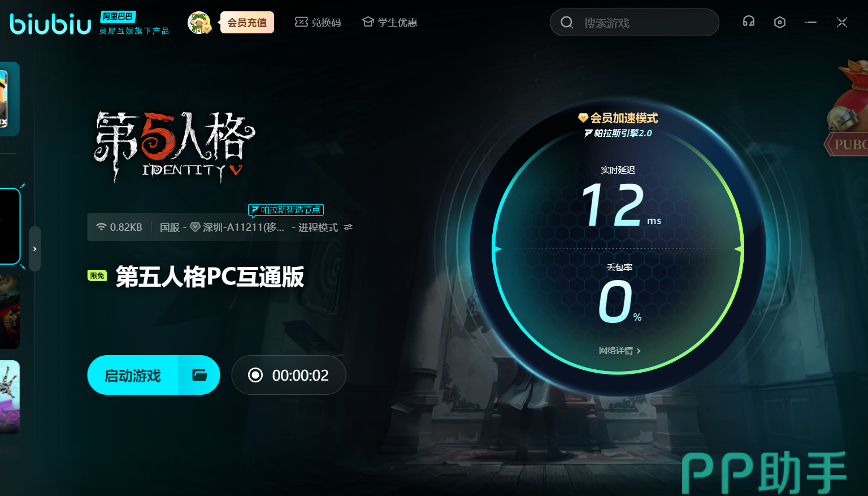This screenshot has height=496, width=868.
Task: Click the 帕拉斯智选节点 tag
Action: click(x=286, y=210)
